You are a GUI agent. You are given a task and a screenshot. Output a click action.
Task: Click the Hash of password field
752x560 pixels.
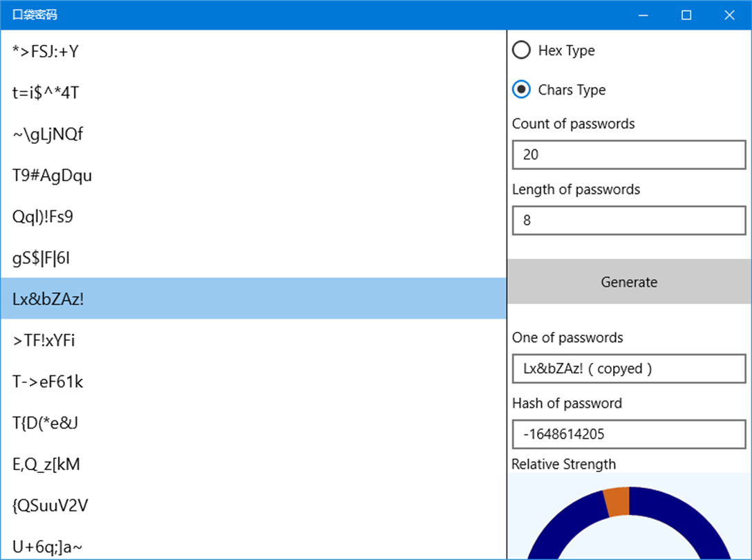(629, 434)
